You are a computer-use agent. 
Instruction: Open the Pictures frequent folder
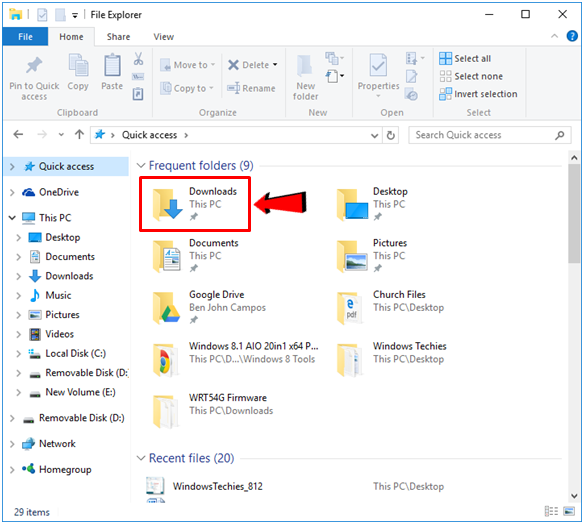(x=372, y=256)
